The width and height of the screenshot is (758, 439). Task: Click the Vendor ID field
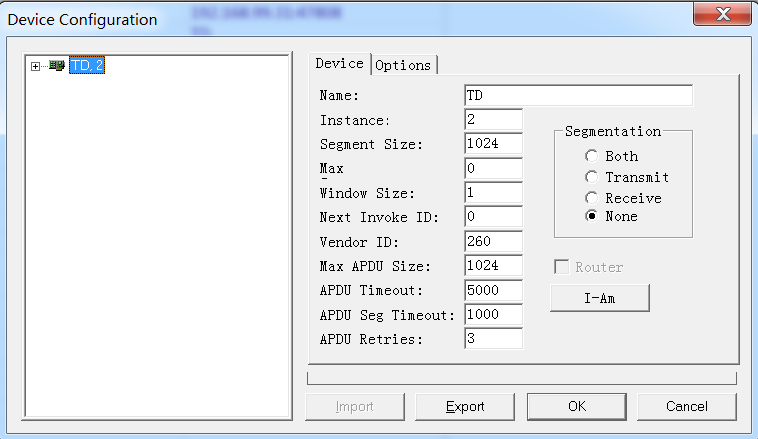pos(494,241)
